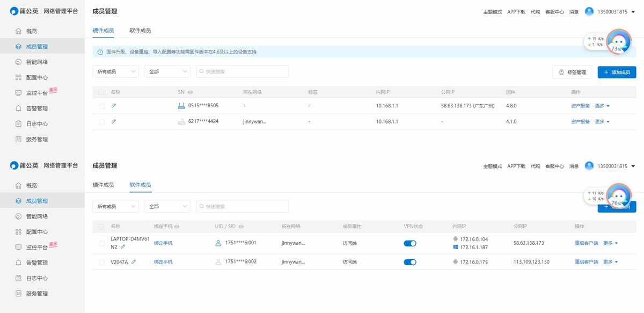Click 重启客户端 link for LAPTOP-D4MV61N2
644x313 pixels.
point(586,243)
